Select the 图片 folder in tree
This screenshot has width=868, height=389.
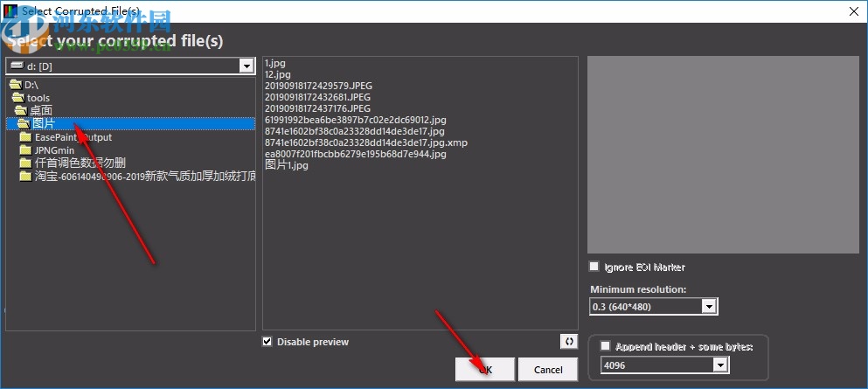click(x=130, y=123)
